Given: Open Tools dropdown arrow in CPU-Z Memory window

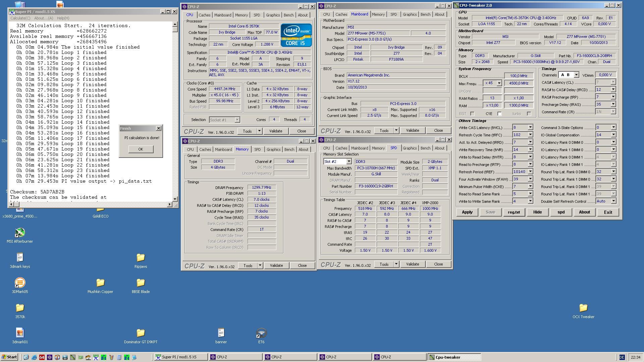Looking at the screenshot, I should coord(260,266).
